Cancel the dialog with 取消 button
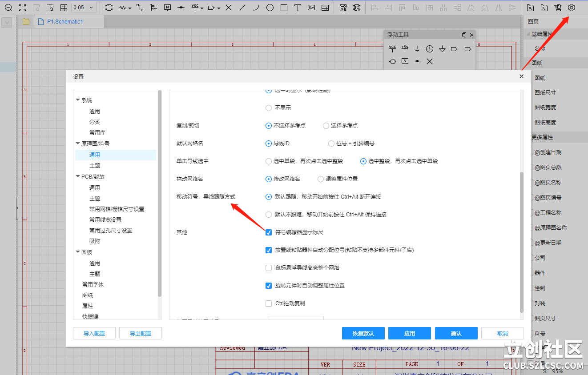This screenshot has height=375, width=588. (503, 333)
